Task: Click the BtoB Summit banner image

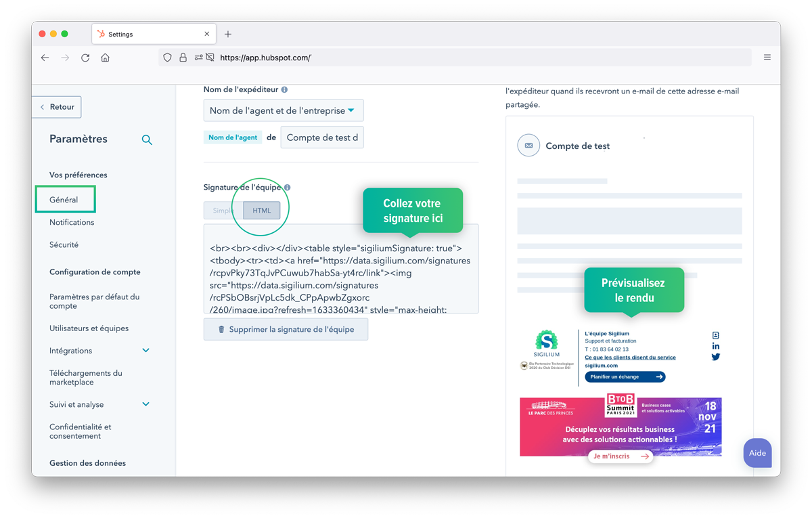Action: point(621,427)
